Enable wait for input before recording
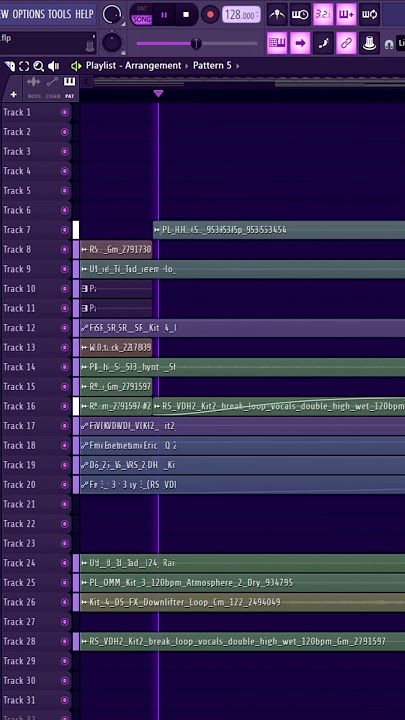This screenshot has width=405, height=720. (300, 15)
